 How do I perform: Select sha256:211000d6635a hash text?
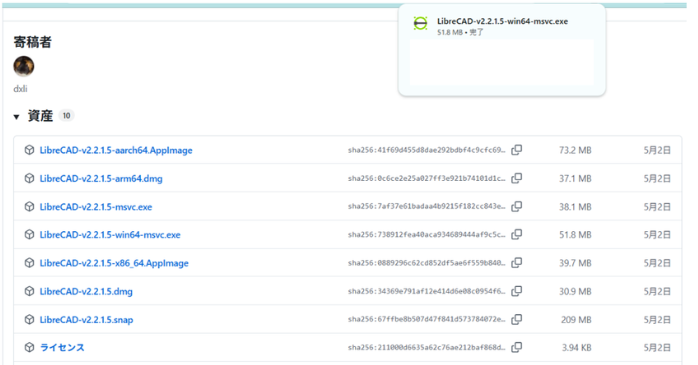pos(426,348)
